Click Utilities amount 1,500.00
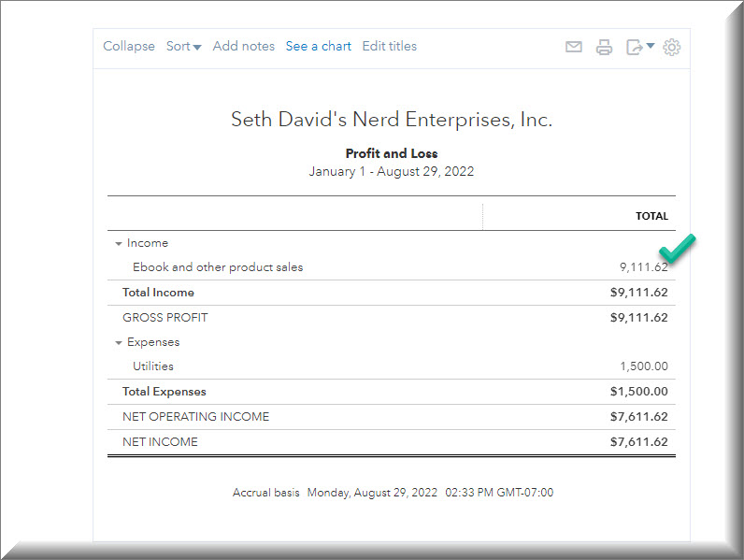The height and width of the screenshot is (560, 744). click(643, 366)
